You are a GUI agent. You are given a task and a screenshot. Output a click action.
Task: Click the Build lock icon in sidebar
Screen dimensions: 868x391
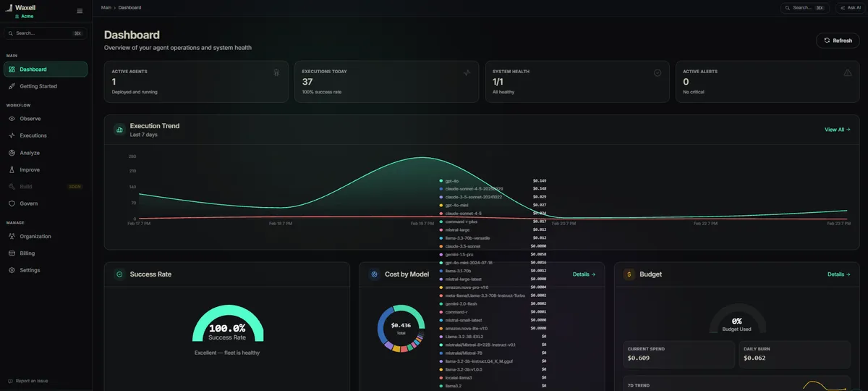pos(12,187)
